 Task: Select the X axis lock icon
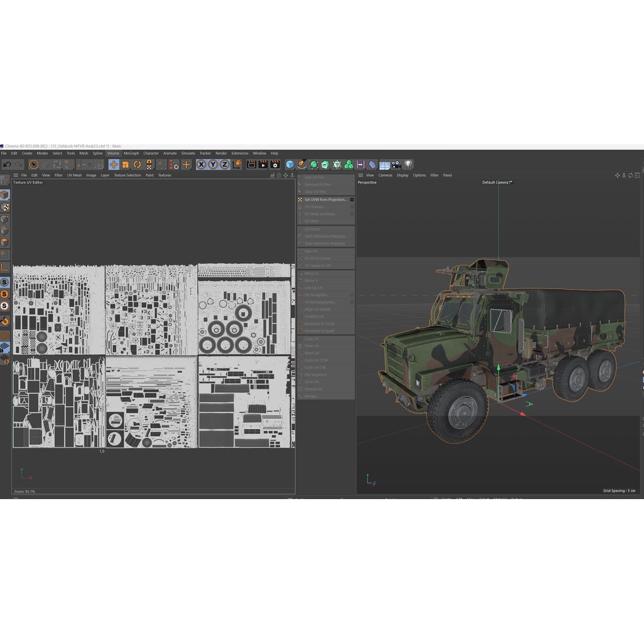(201, 165)
